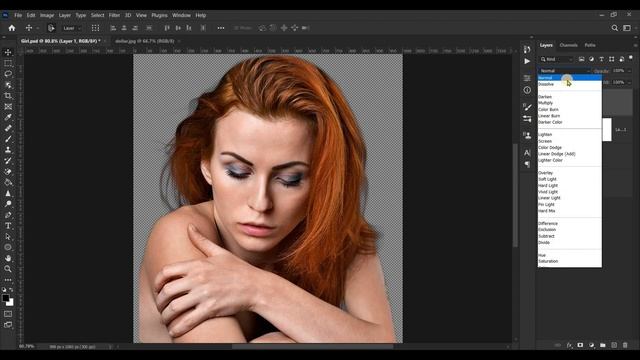Create a new group folder icon

point(602,345)
